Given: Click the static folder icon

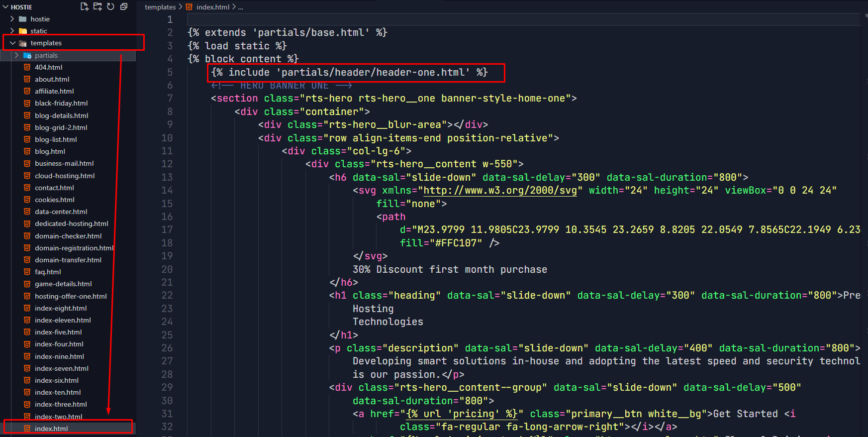Looking at the screenshot, I should pyautogui.click(x=23, y=31).
